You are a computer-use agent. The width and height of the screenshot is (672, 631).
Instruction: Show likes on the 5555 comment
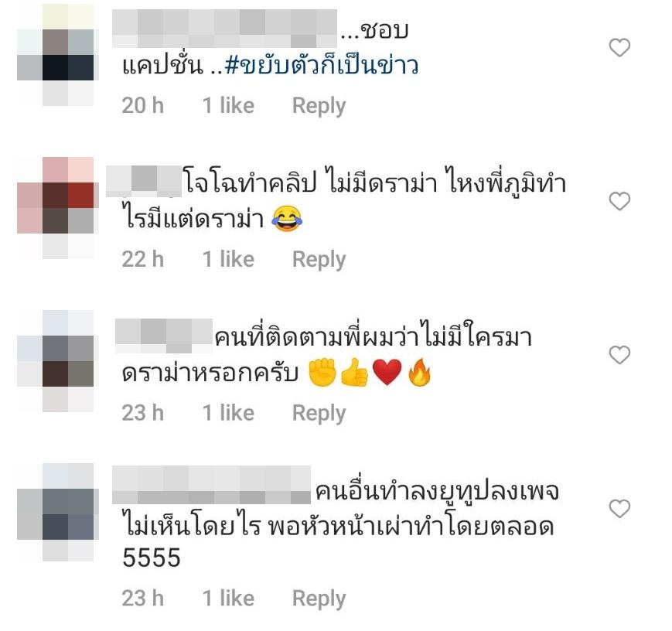pyautogui.click(x=228, y=598)
